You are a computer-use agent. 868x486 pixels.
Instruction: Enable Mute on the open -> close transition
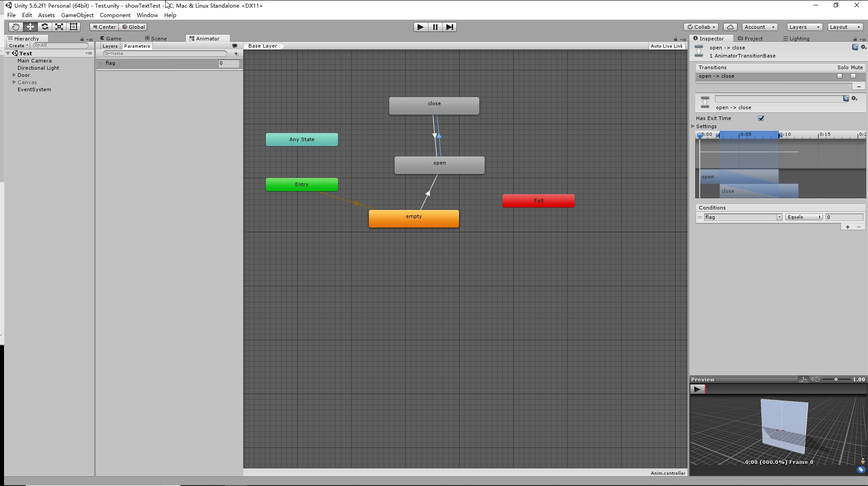[x=853, y=76]
